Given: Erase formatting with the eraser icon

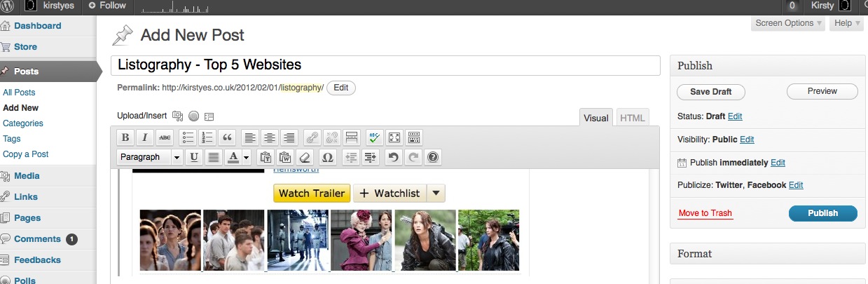Looking at the screenshot, I should [x=304, y=157].
